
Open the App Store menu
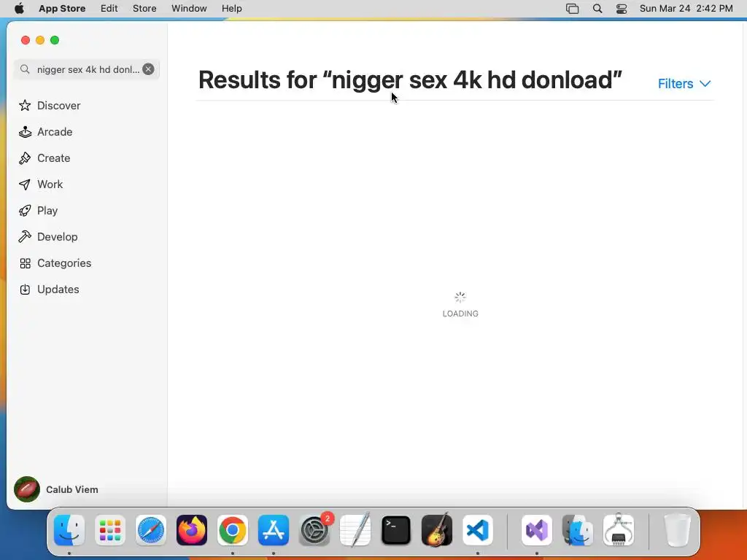point(62,9)
